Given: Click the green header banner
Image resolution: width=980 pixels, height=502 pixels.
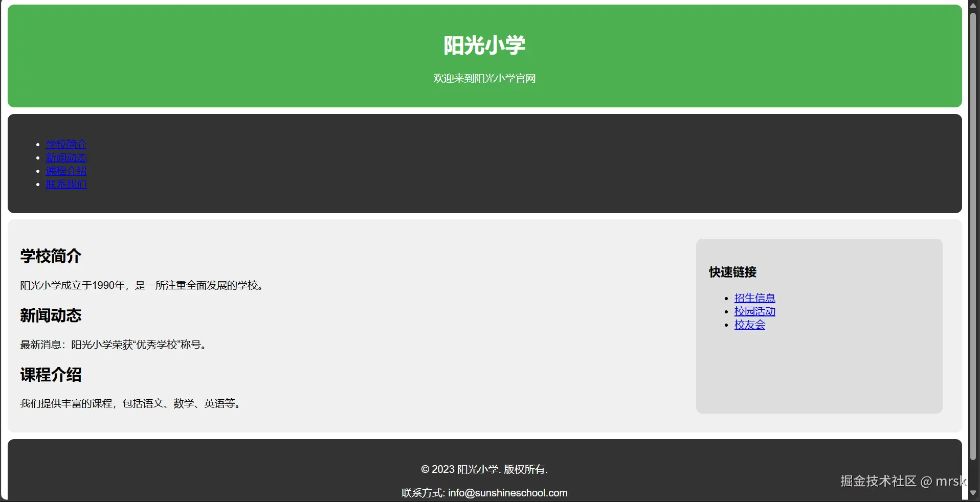Looking at the screenshot, I should tap(484, 56).
